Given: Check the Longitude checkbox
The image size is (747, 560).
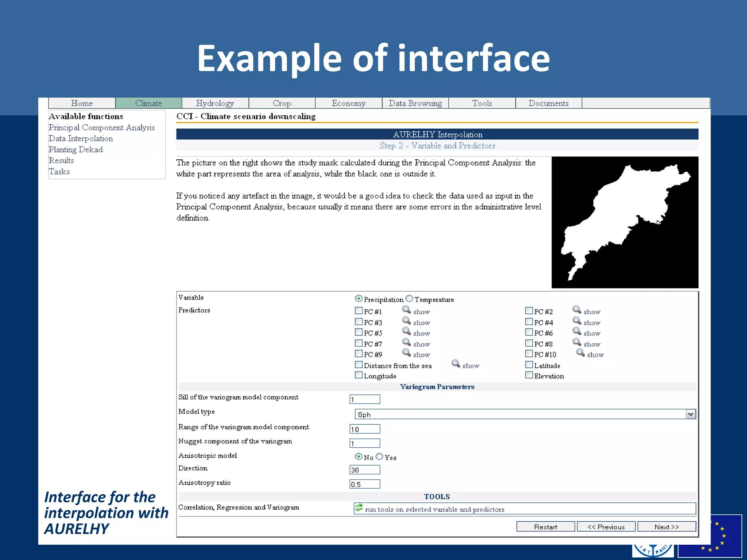Looking at the screenshot, I should coord(359,375).
